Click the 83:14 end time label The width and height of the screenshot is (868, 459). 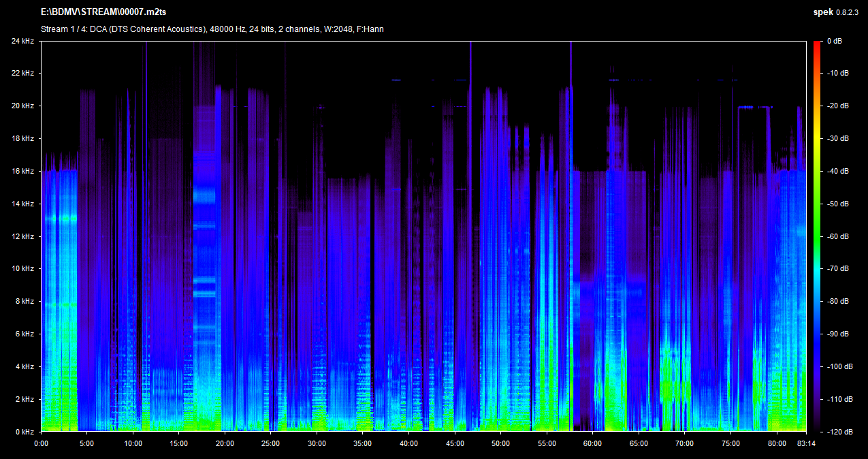[x=806, y=443]
